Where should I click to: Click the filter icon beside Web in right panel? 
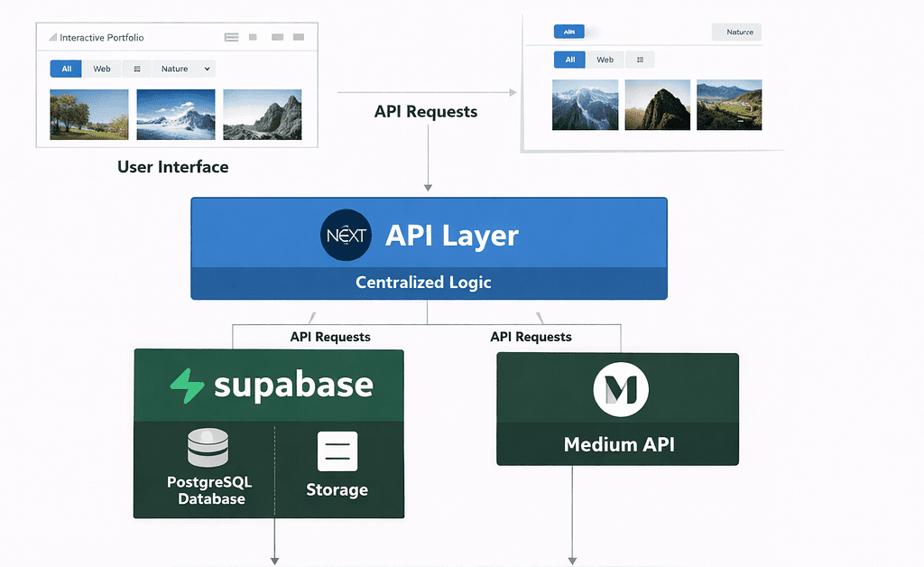pos(640,60)
